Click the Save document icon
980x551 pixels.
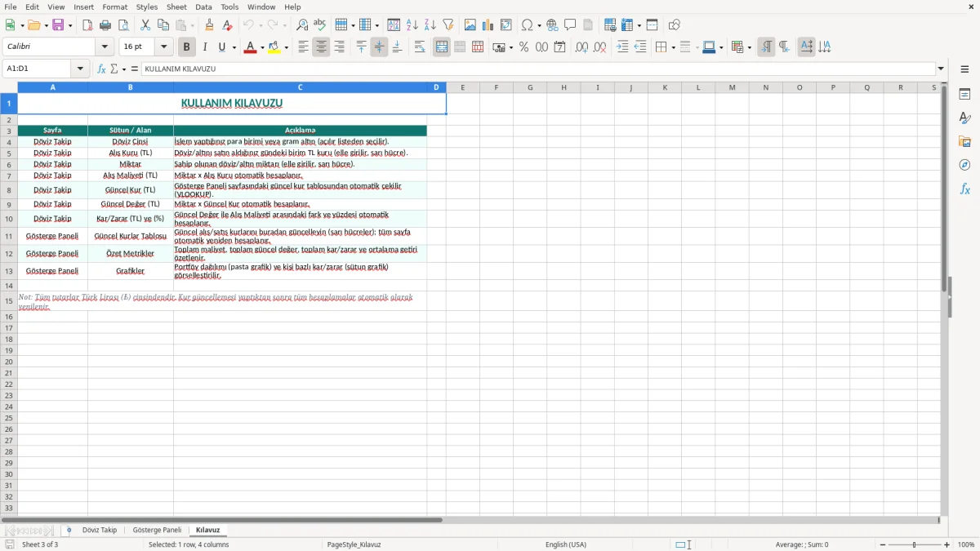tap(58, 25)
